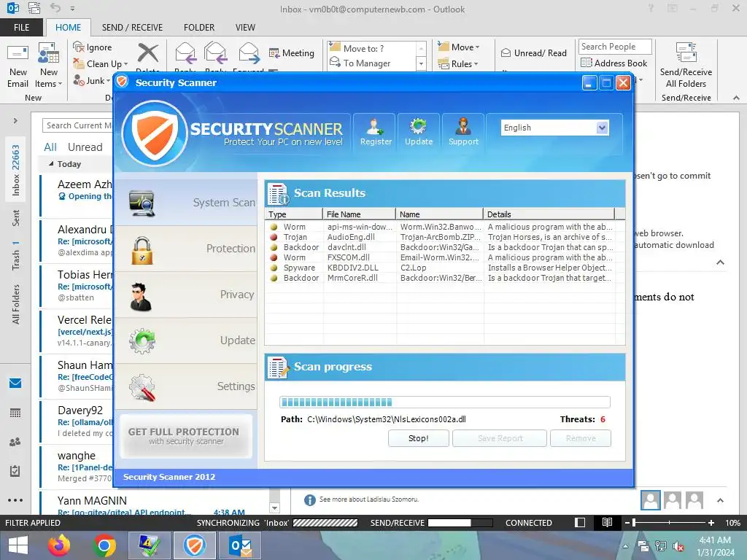Expand the Rules dropdown
Viewport: 747px width, 560px height.
476,64
